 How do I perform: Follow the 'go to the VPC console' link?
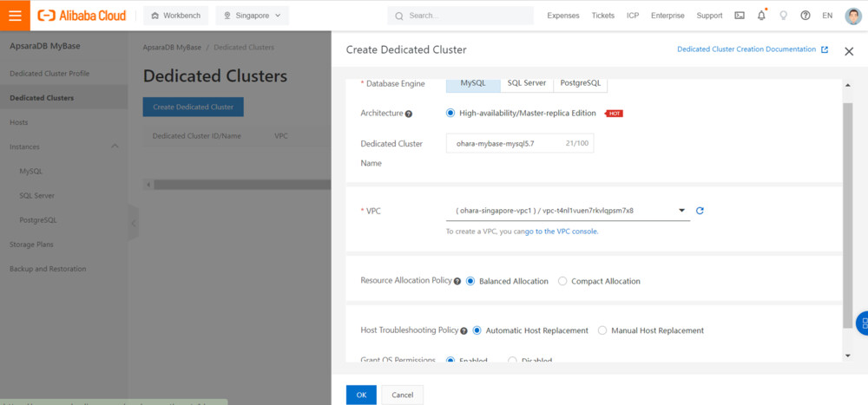point(561,232)
